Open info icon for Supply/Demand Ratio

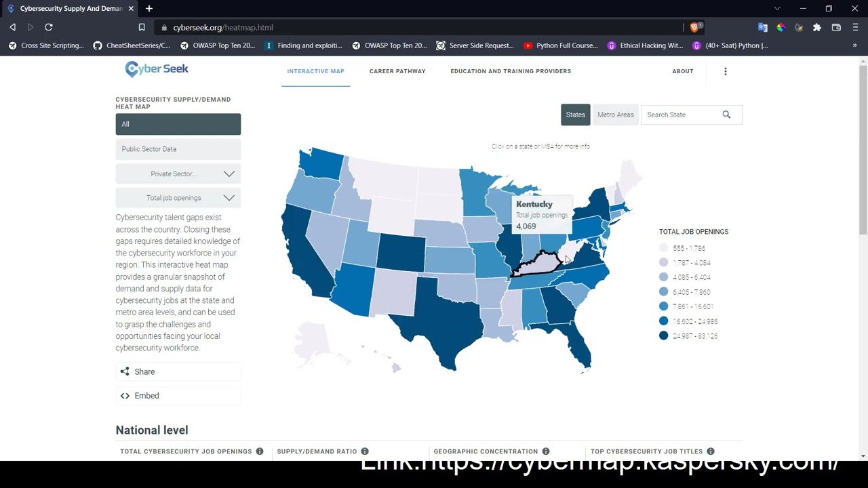point(364,451)
